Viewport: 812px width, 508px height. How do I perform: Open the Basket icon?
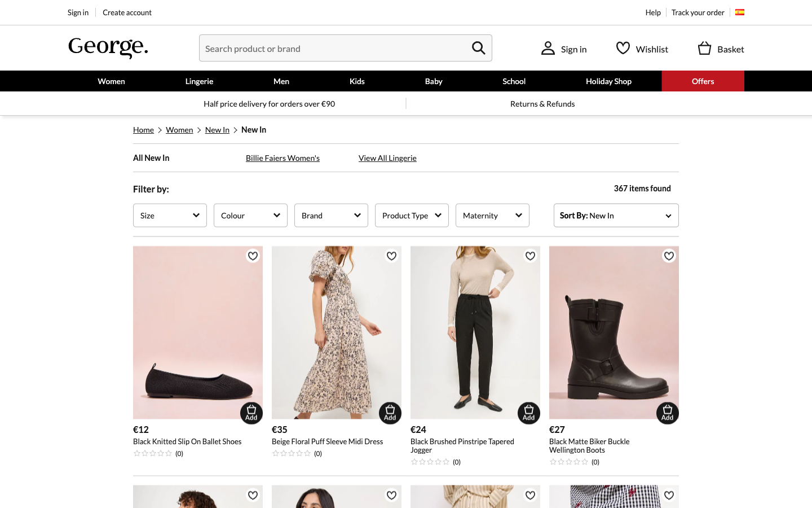click(704, 48)
